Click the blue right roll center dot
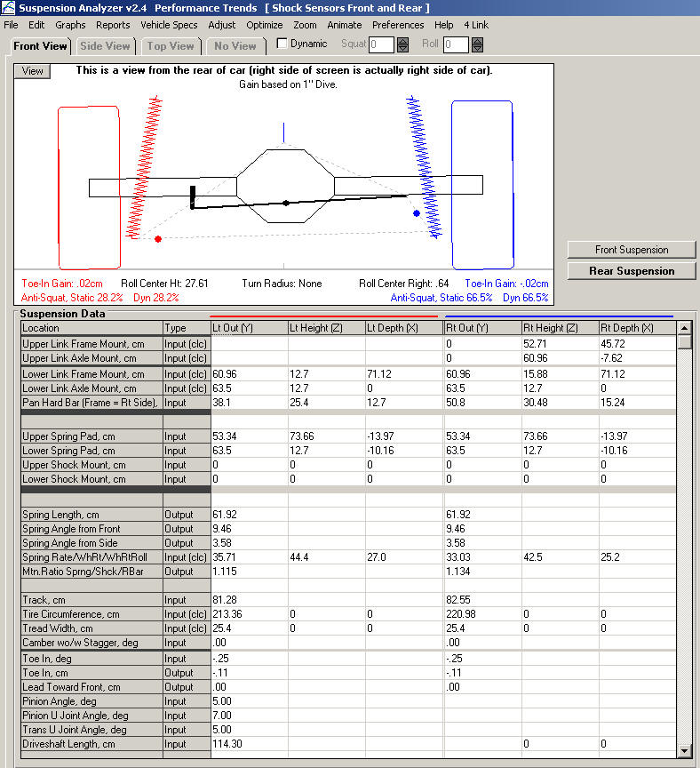Screen dimensions: 700x768 click(417, 213)
